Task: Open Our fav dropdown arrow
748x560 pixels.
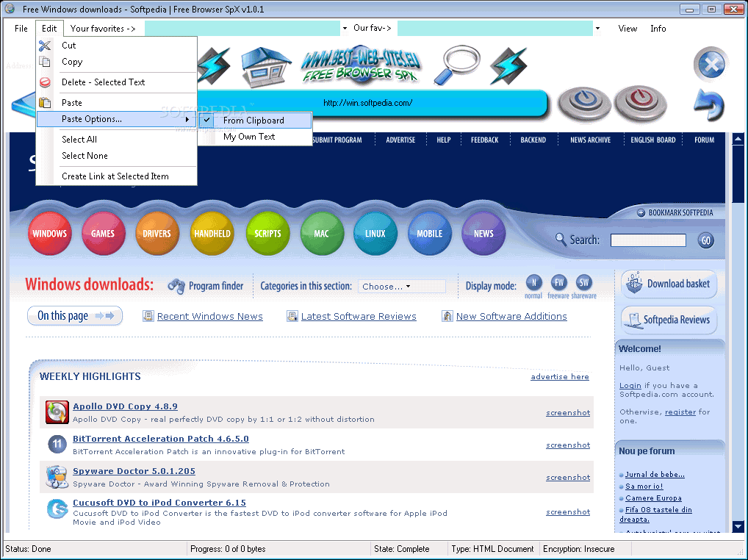Action: 597,29
